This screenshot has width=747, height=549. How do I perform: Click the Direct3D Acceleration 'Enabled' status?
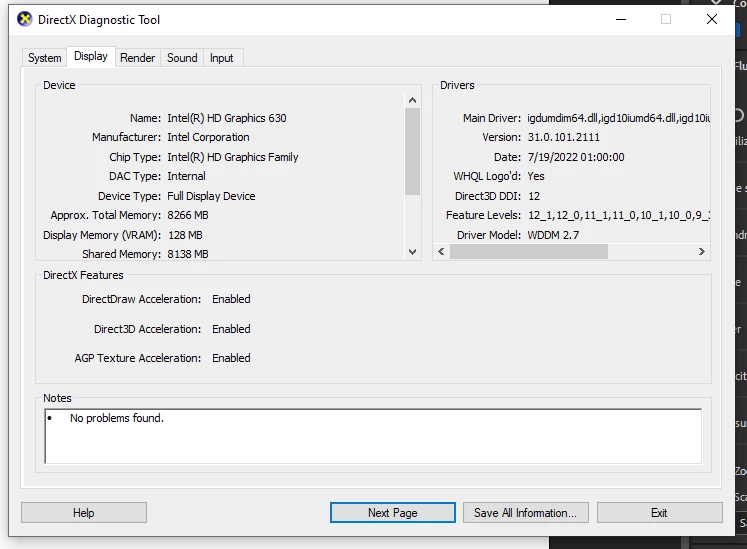tap(231, 329)
